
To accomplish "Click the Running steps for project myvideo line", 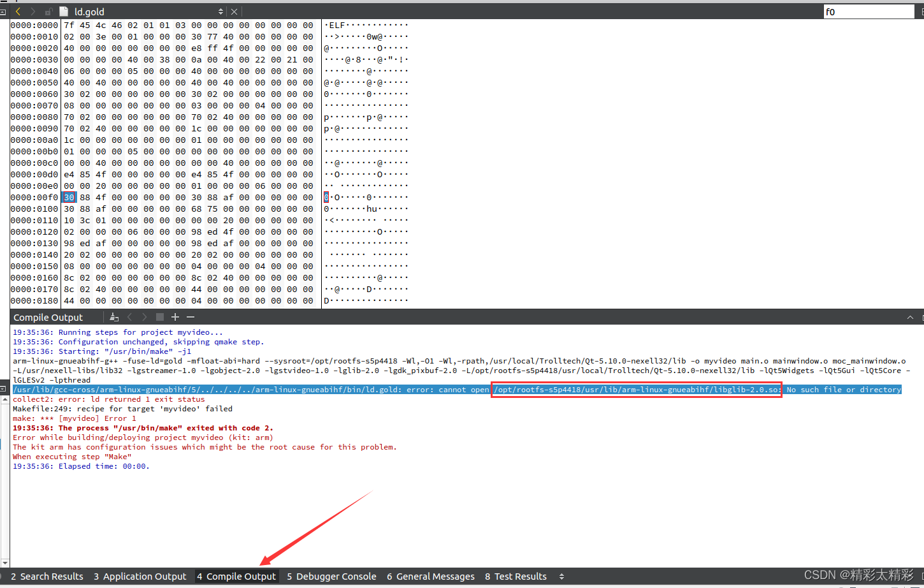I will click(118, 332).
